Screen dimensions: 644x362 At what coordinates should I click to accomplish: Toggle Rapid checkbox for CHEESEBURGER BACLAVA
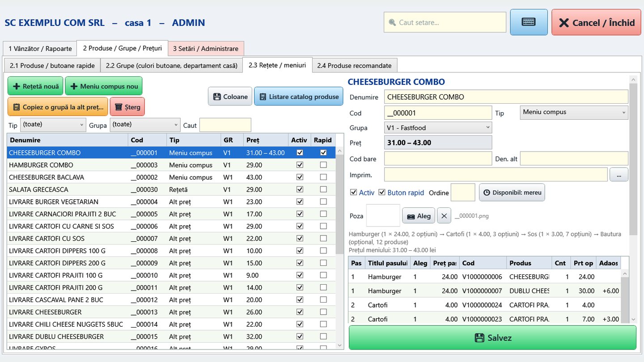pyautogui.click(x=323, y=177)
